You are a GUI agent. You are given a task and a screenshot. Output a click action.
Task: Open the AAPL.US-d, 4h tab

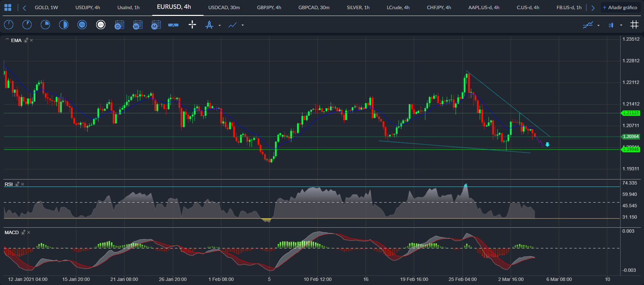[484, 7]
